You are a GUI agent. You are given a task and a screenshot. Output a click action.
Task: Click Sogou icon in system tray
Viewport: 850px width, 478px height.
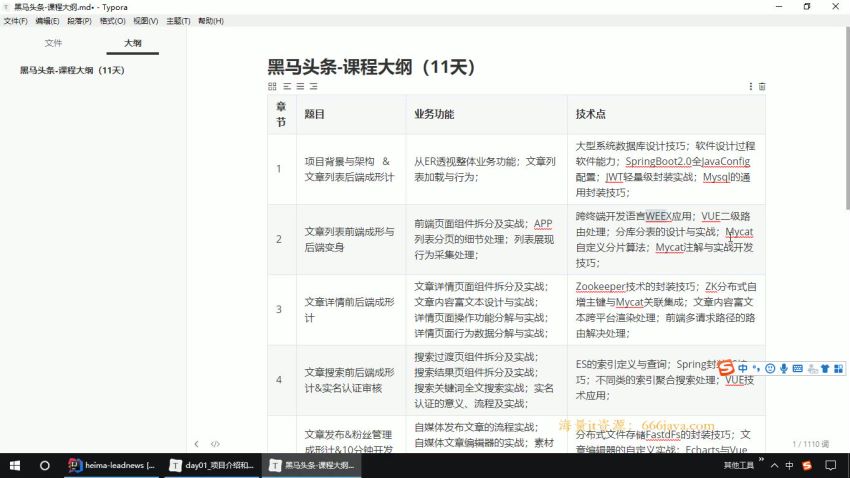coord(807,466)
